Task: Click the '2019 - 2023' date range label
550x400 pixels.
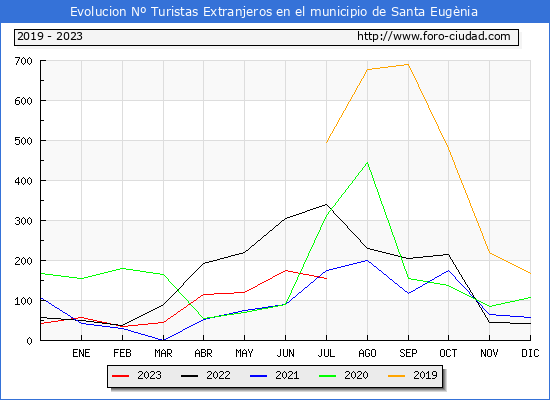Action: tap(50, 36)
